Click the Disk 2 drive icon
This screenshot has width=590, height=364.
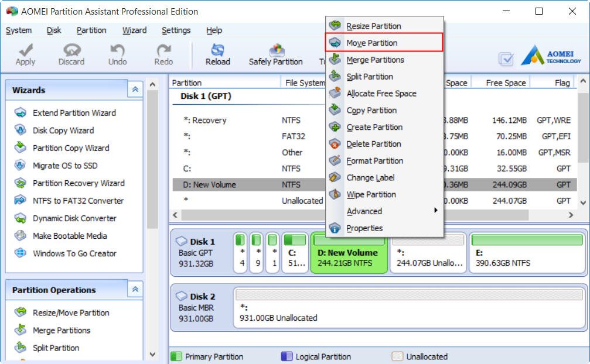(x=182, y=296)
